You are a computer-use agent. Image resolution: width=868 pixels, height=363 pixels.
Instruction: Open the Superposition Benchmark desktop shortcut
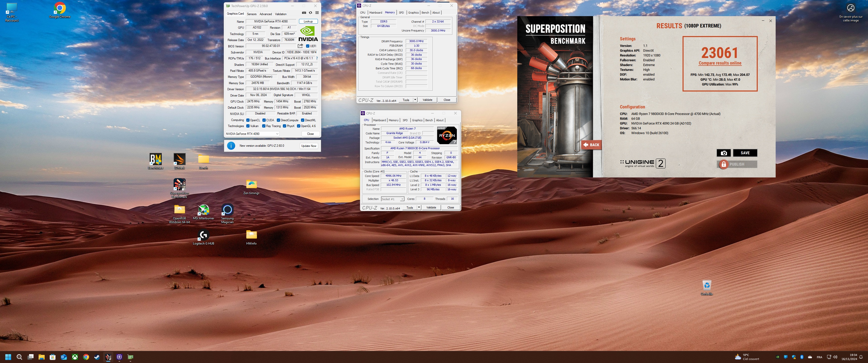click(x=179, y=188)
